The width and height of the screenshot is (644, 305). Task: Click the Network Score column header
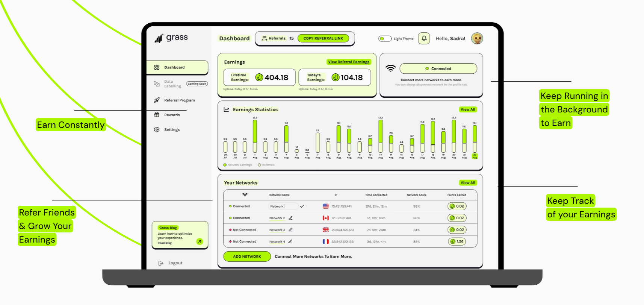pos(416,195)
